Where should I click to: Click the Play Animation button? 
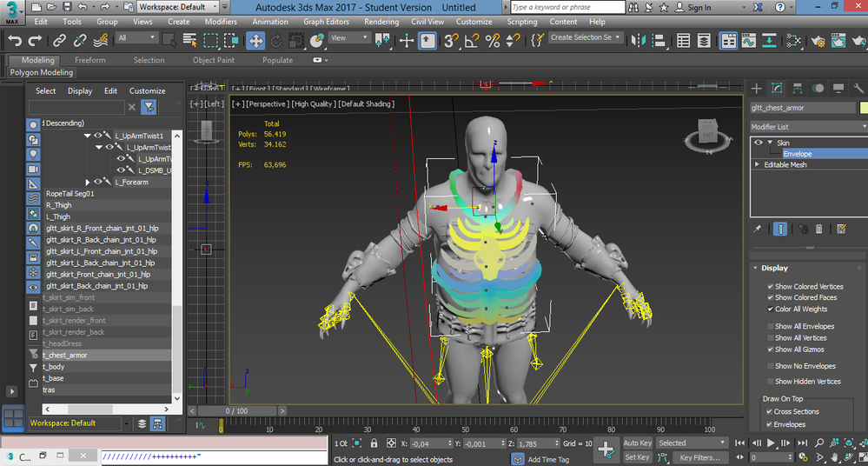pos(771,443)
